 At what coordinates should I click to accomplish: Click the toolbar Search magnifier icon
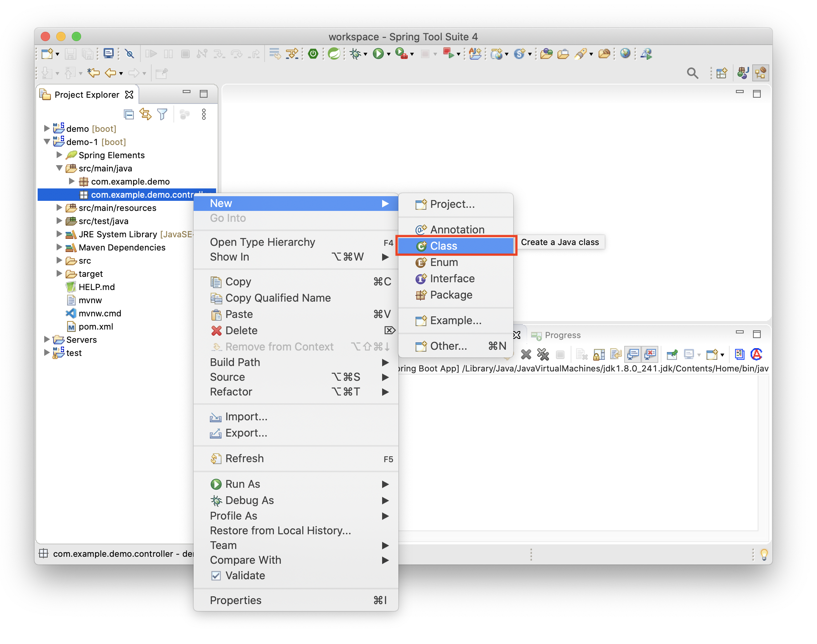point(692,73)
